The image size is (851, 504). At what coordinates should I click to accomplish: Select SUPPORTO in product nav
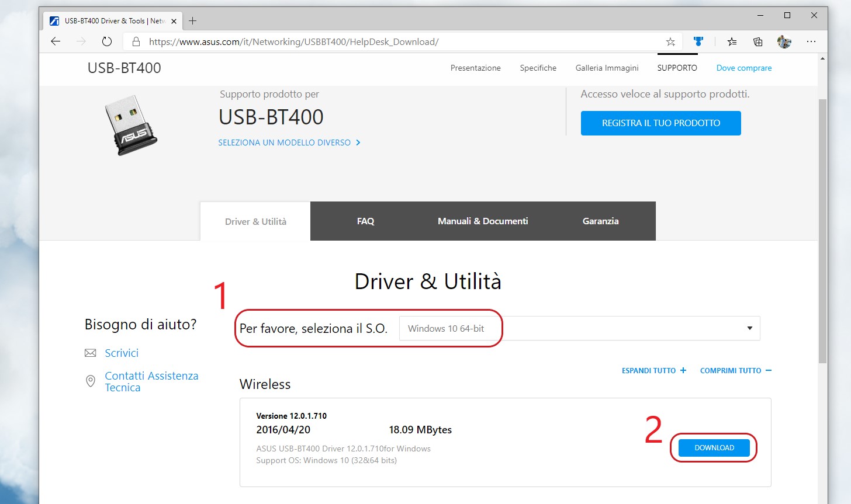677,68
